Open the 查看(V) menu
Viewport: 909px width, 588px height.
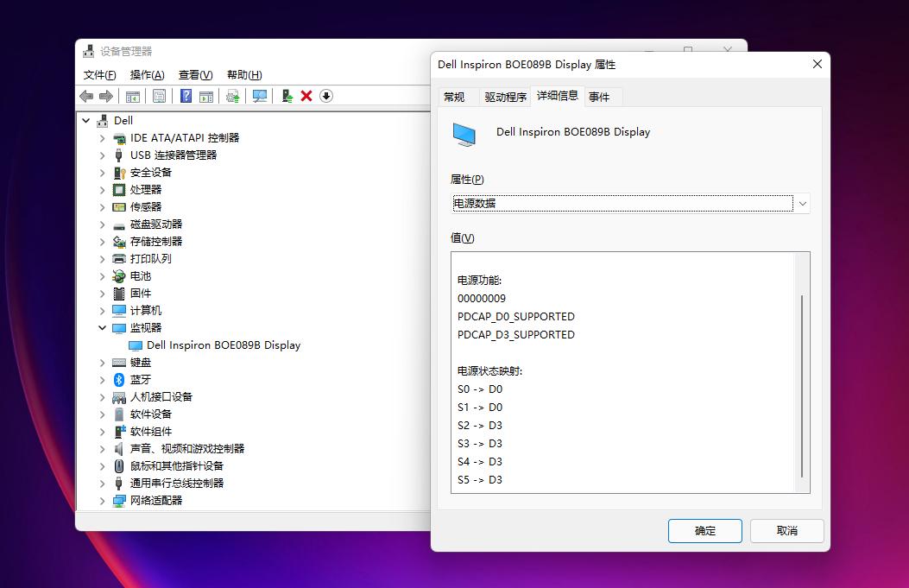point(195,75)
